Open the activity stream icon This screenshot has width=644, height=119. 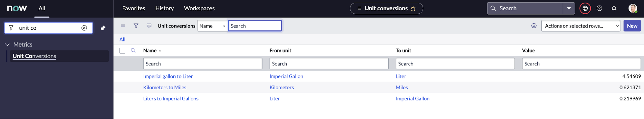[149, 26]
